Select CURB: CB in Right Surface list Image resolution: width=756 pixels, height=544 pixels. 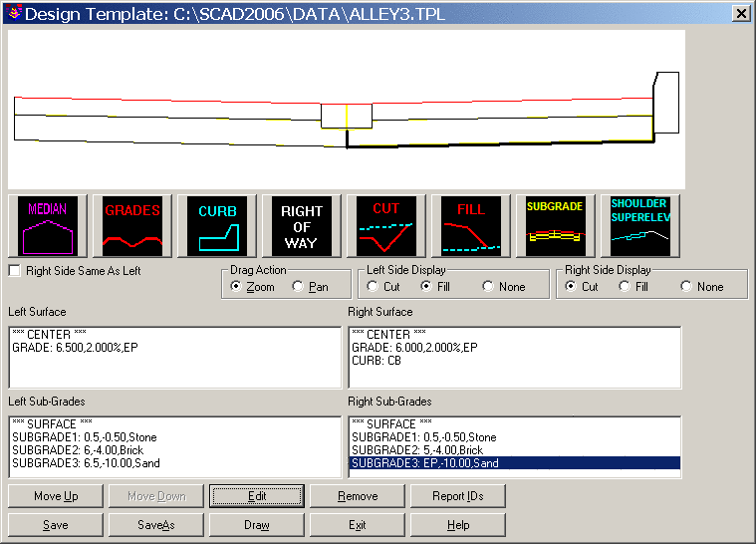(377, 360)
